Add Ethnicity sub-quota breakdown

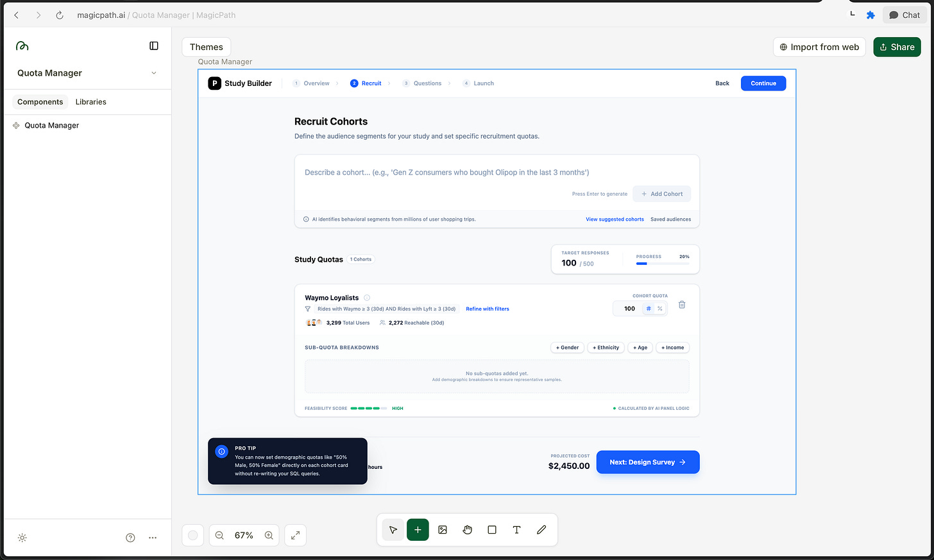[606, 348]
